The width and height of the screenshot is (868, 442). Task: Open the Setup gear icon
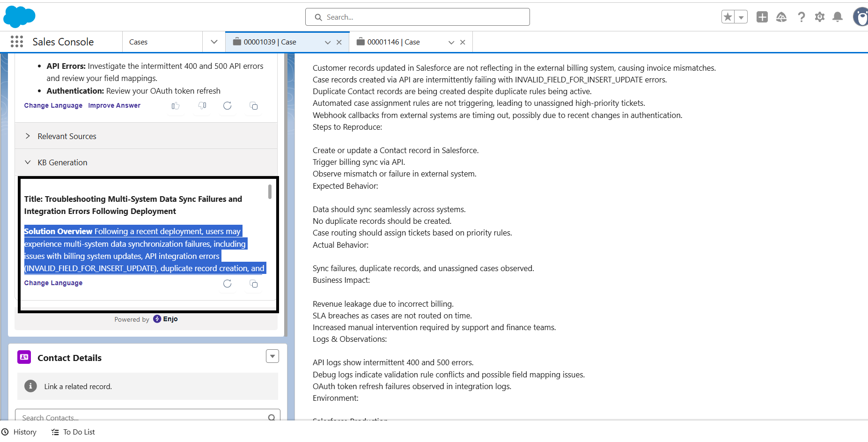820,17
